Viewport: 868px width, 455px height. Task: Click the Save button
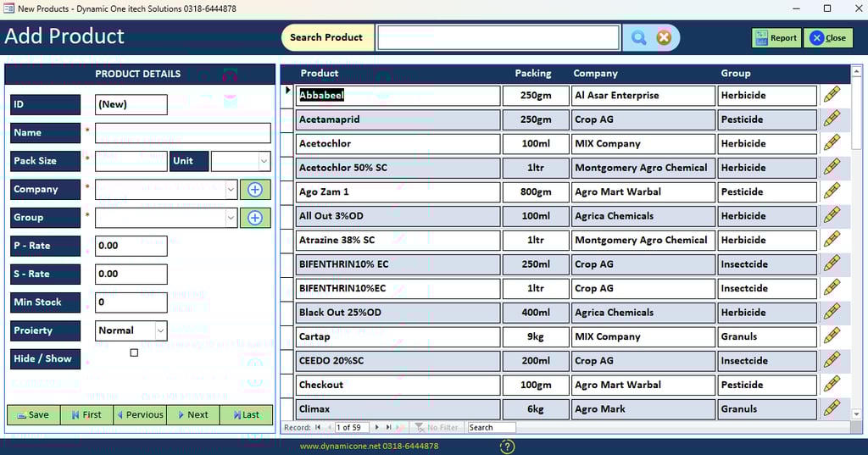pos(33,414)
